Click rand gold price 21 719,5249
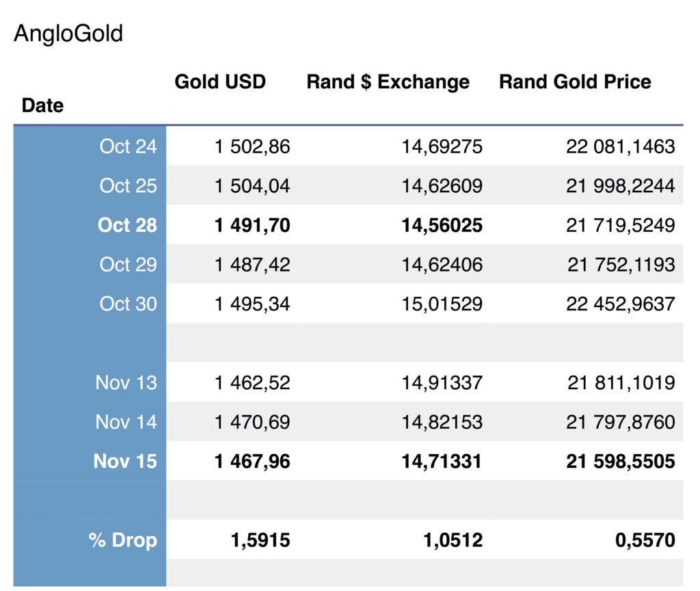Screen dimensions: 700x591 pyautogui.click(x=621, y=226)
